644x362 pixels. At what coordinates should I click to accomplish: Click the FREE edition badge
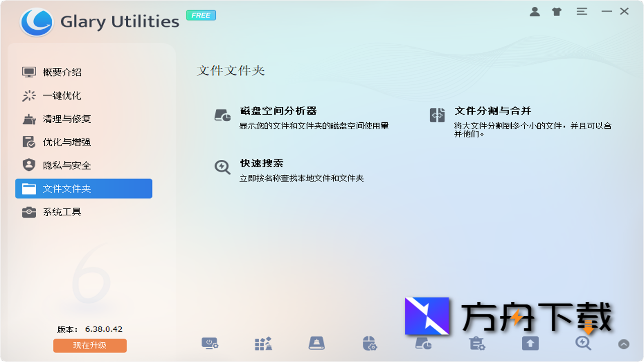pyautogui.click(x=201, y=15)
